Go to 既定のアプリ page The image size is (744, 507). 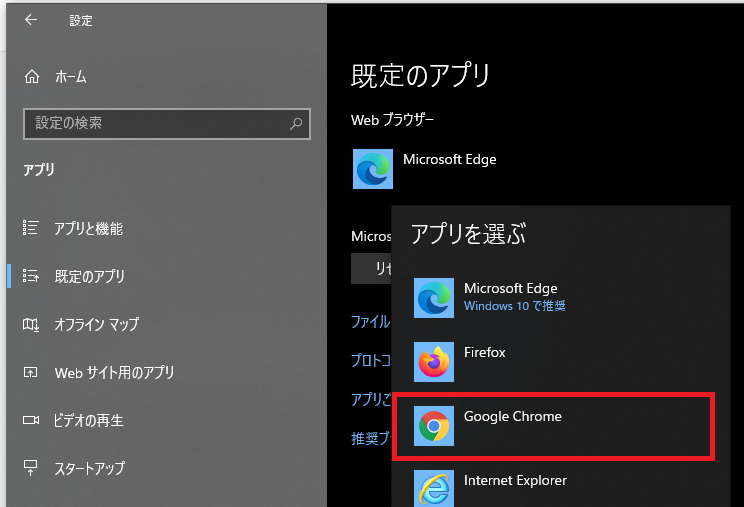[90, 277]
